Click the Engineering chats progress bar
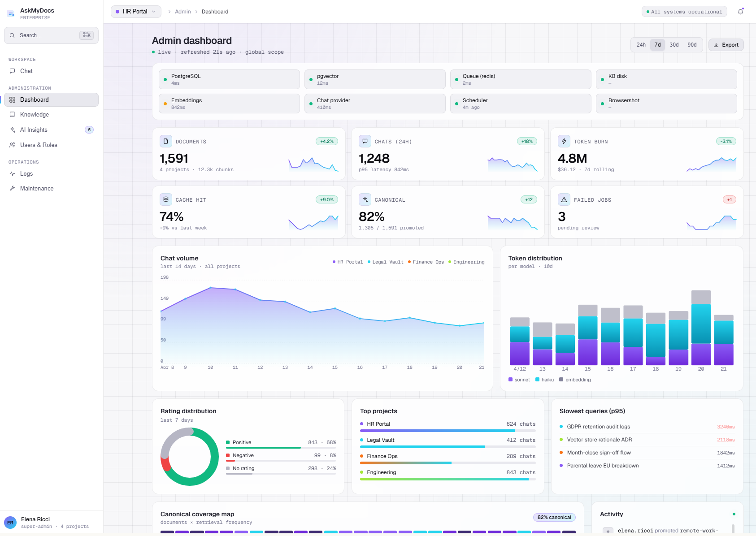This screenshot has height=536, width=756. click(x=448, y=479)
